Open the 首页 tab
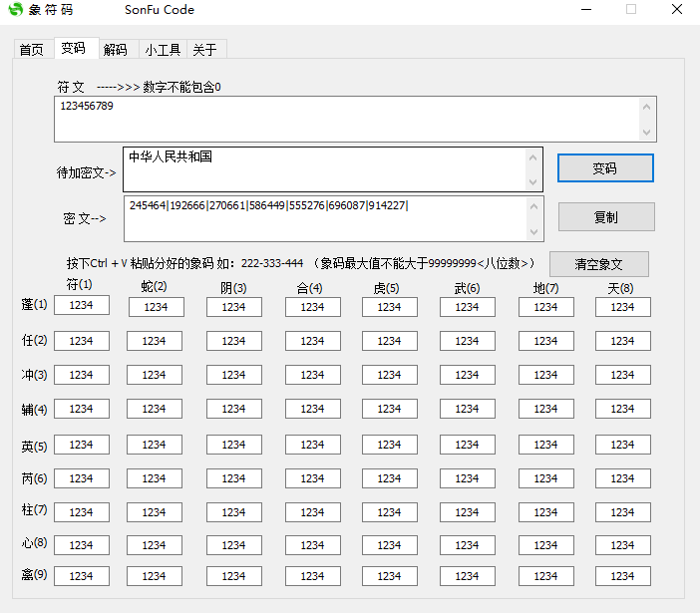 [32, 49]
